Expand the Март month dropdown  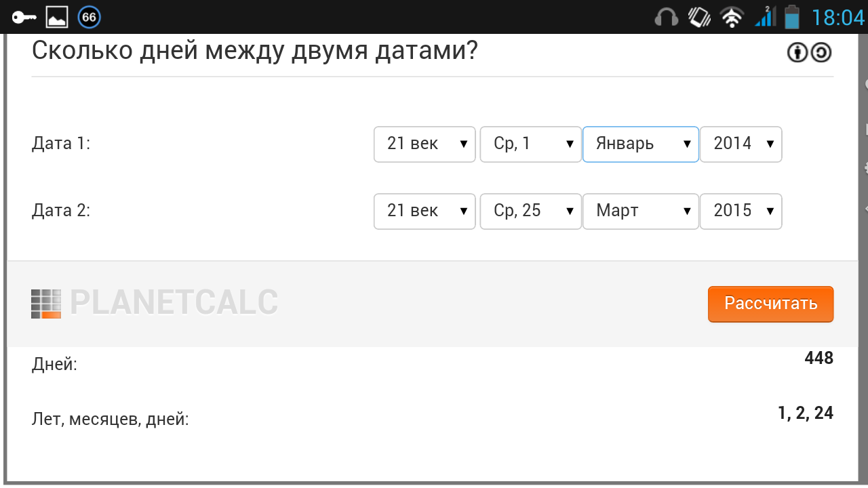pos(641,211)
